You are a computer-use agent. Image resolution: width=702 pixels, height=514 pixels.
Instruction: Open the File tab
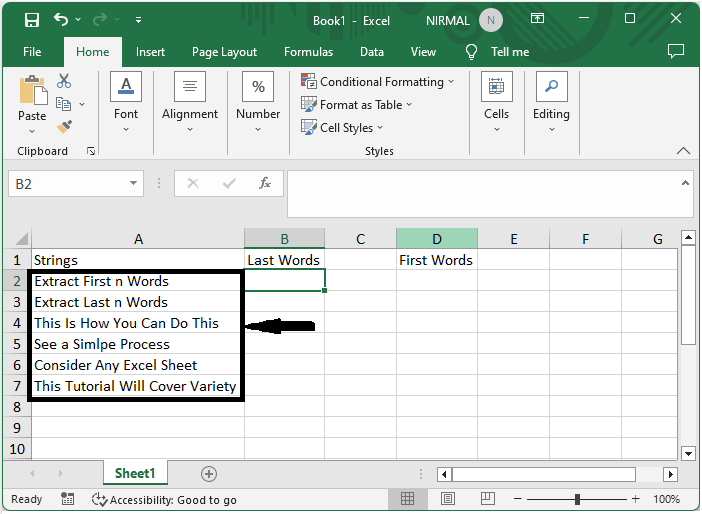coord(32,52)
